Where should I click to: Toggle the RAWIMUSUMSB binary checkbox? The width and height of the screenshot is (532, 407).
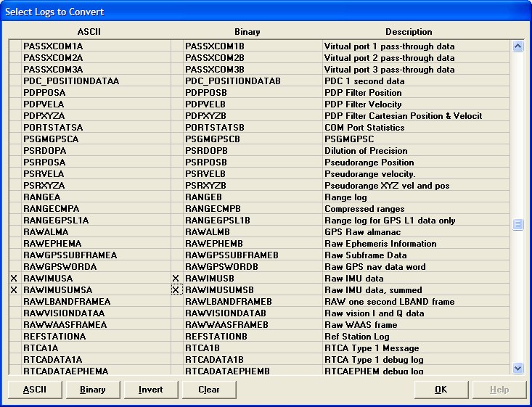[176, 290]
